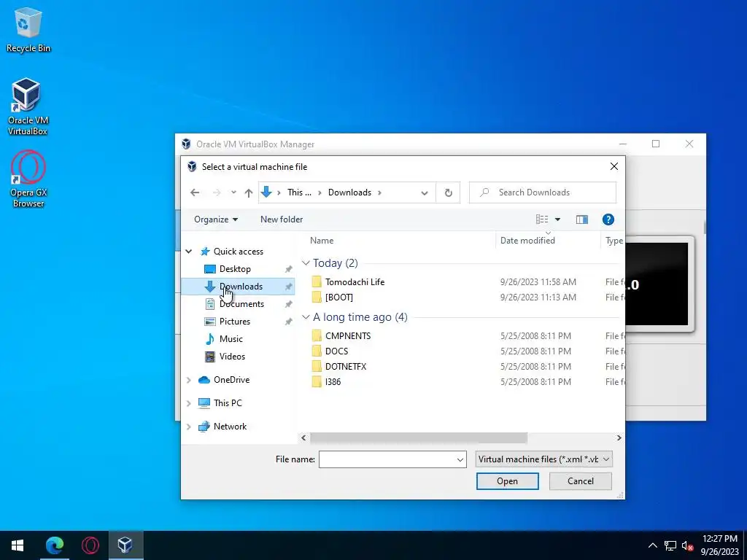Viewport: 747px width, 560px height.
Task: Click New folder in the toolbar
Action: point(282,219)
